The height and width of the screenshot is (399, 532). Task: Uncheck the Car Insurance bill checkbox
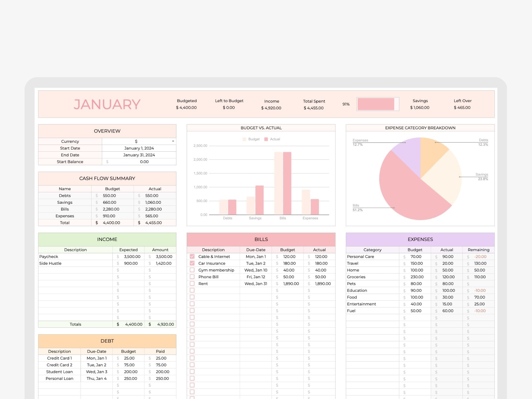point(192,263)
